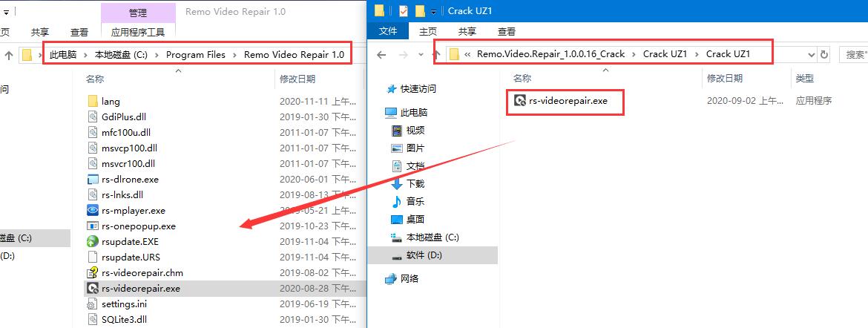Click first Crack UZ1 breadcrumb segment

tap(665, 54)
